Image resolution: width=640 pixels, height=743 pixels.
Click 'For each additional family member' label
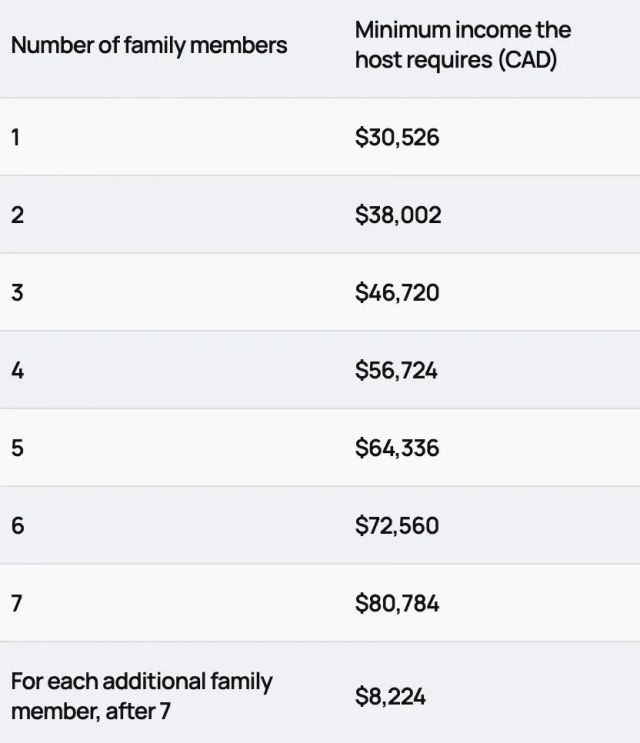[141, 682]
